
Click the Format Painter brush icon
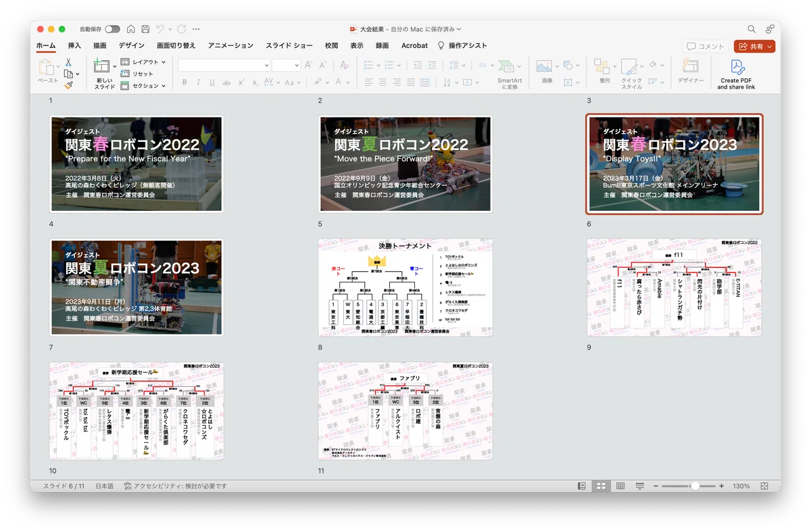(68, 86)
